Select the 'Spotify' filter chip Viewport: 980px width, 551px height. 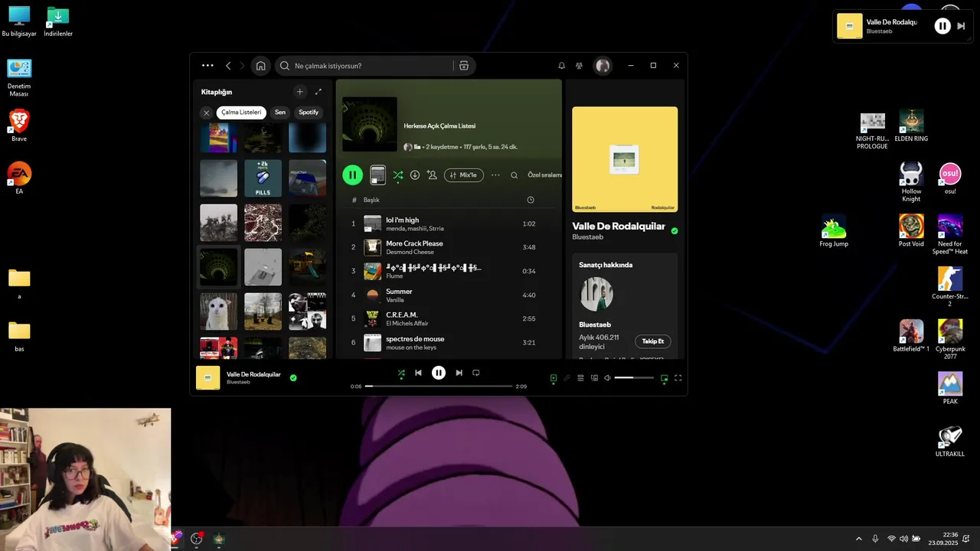309,112
